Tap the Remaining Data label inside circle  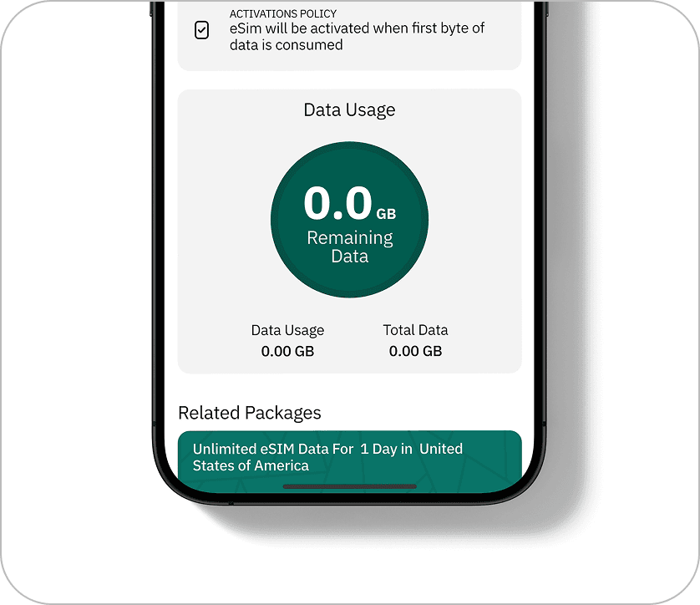[x=349, y=247]
